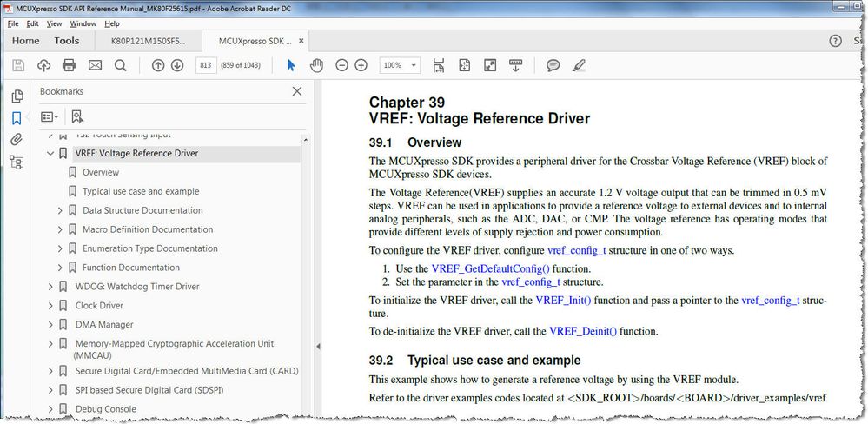
Task: Select the highlight pen tool
Action: (x=579, y=65)
